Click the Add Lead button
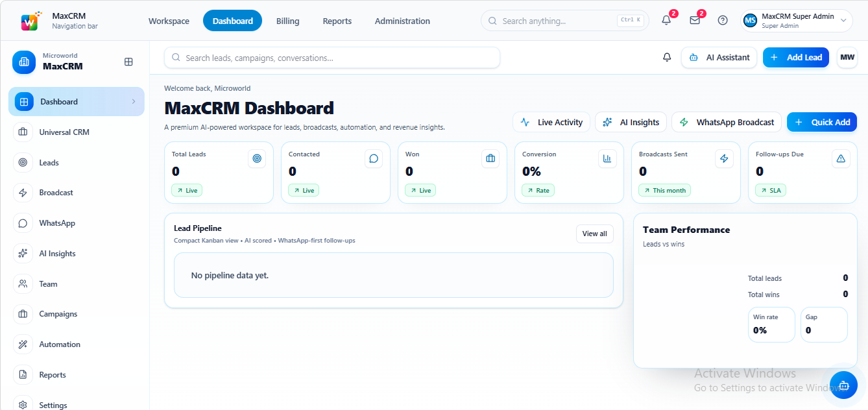 point(796,57)
